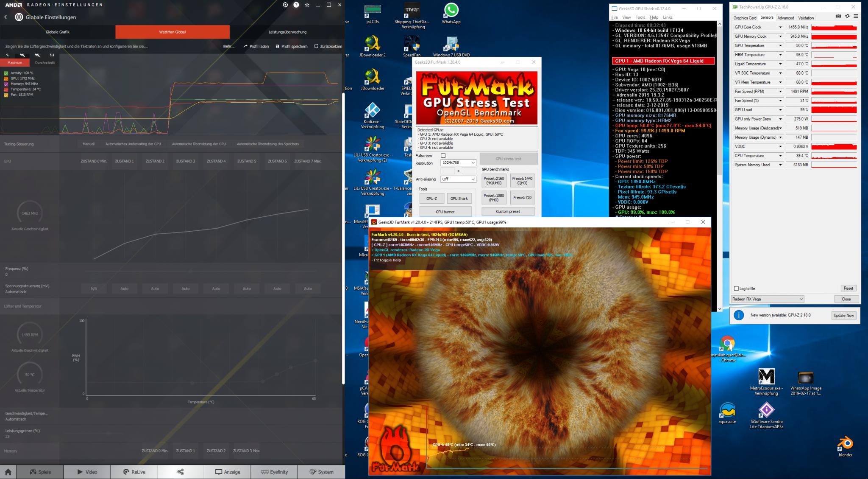The width and height of the screenshot is (868, 479).
Task: Open JDownloader 2 desktop shortcut
Action: pos(372,46)
